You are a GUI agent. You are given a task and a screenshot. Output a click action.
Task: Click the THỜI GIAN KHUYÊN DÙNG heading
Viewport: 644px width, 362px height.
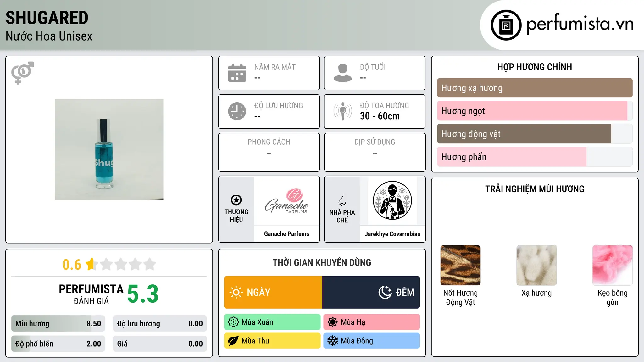322,263
